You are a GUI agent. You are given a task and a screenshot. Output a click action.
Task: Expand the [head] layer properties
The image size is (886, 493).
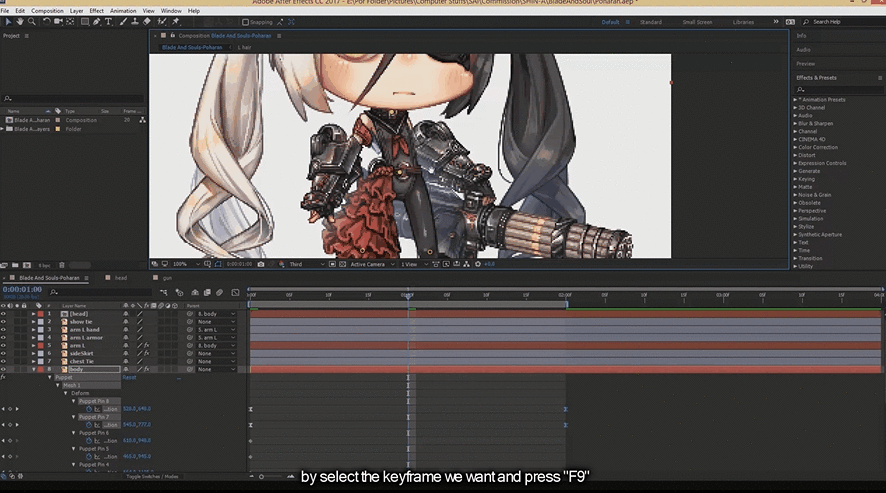click(x=33, y=314)
